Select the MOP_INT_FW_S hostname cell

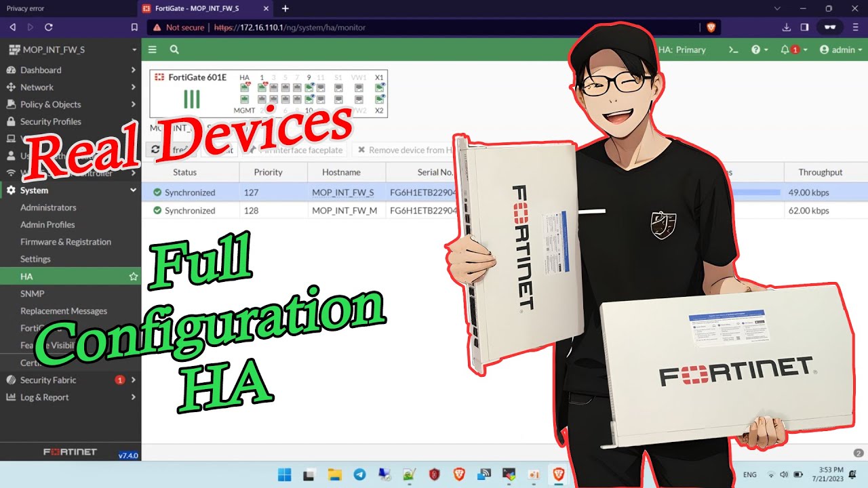point(343,192)
